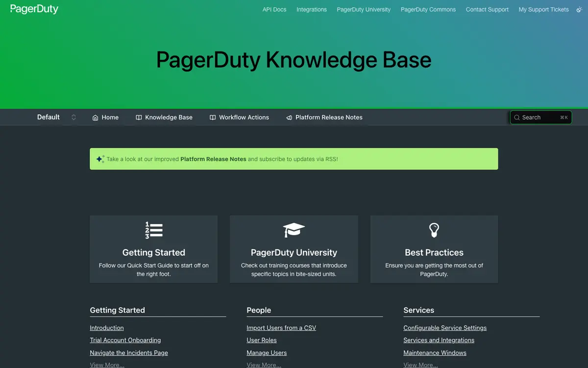
Task: Click the Home house icon
Action: [x=96, y=118]
